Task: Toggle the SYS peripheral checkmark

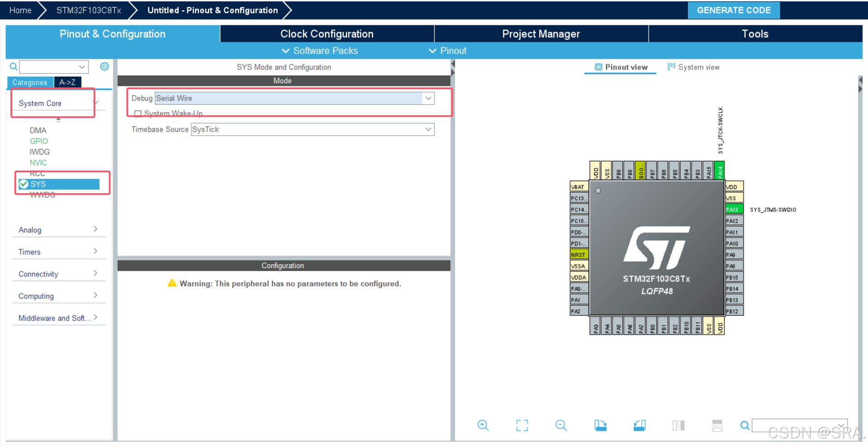Action: [x=24, y=184]
